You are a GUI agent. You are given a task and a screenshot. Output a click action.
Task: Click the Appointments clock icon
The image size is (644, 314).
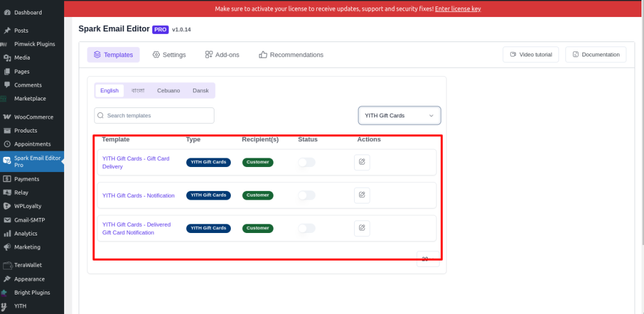[7, 144]
